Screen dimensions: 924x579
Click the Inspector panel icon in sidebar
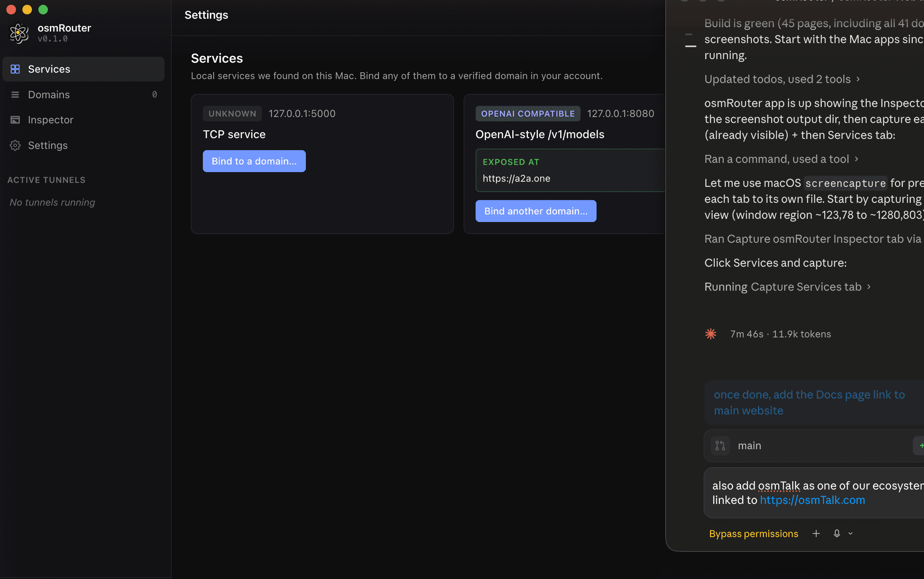click(15, 120)
